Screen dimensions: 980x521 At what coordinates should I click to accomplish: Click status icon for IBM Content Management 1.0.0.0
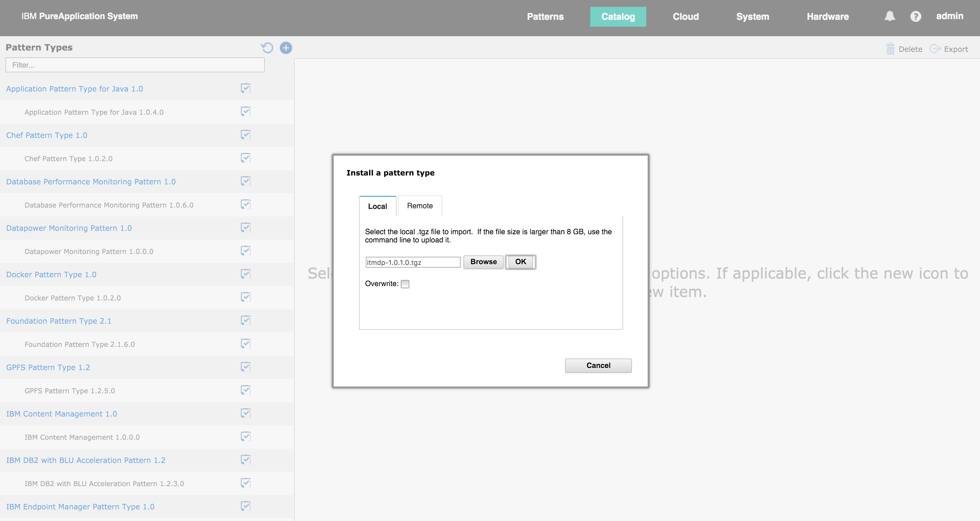coord(245,437)
